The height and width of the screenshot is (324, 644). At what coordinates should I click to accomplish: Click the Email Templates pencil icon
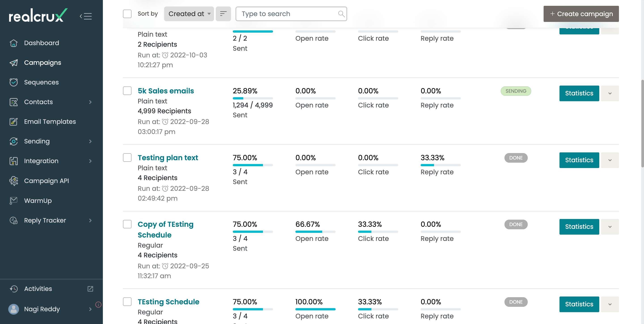(13, 122)
